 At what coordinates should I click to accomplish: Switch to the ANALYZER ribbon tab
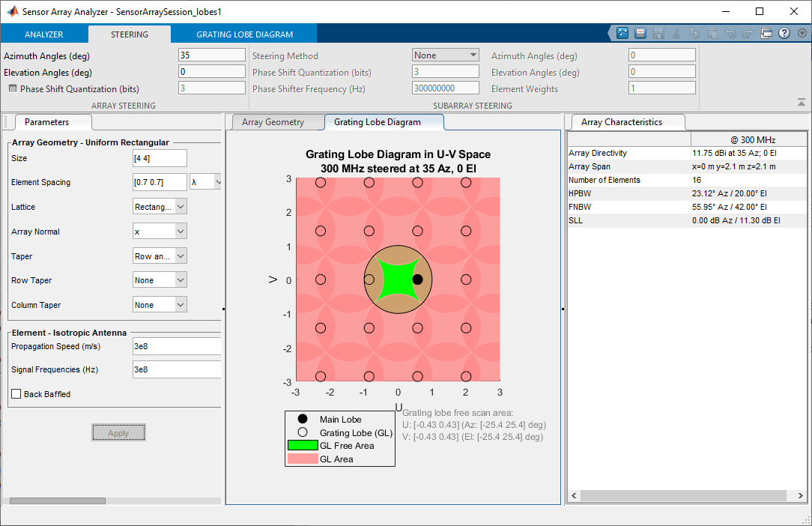click(44, 34)
